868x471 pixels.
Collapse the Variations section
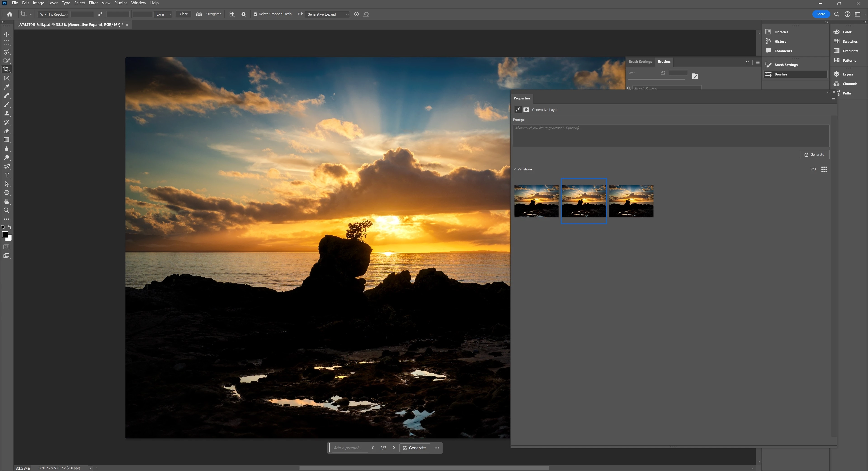(x=514, y=169)
